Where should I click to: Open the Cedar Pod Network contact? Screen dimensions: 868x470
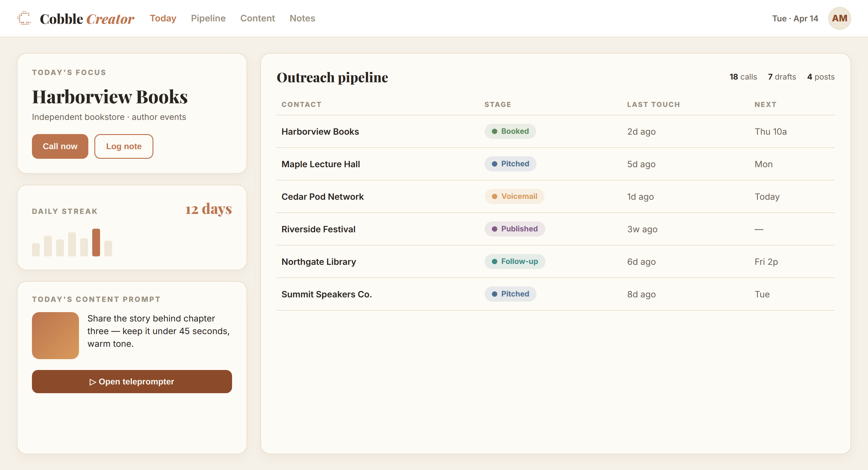[x=322, y=196]
